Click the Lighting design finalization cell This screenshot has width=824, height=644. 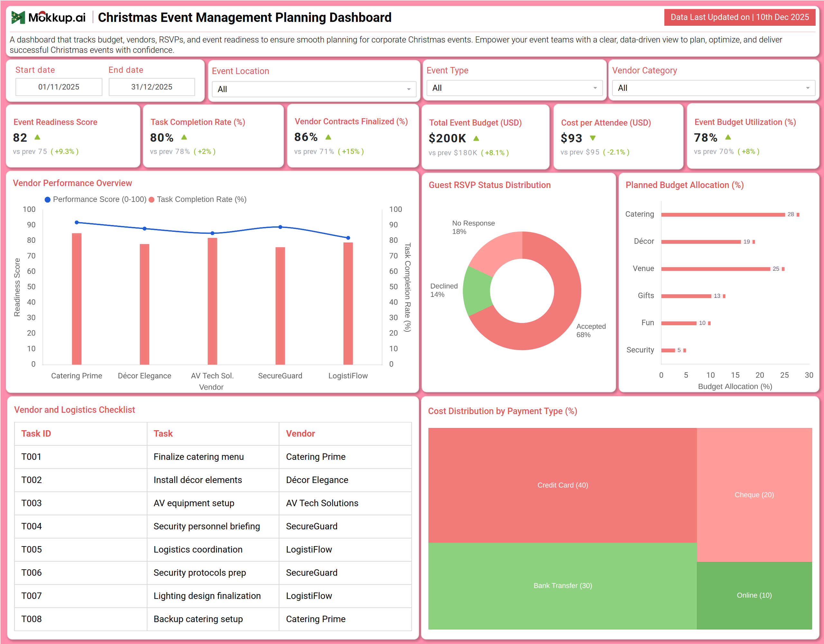tap(213, 596)
